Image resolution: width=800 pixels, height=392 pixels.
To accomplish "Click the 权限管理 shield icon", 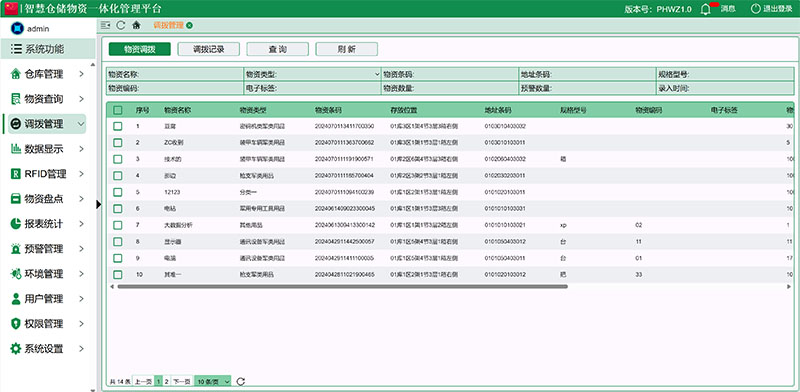I will [16, 324].
